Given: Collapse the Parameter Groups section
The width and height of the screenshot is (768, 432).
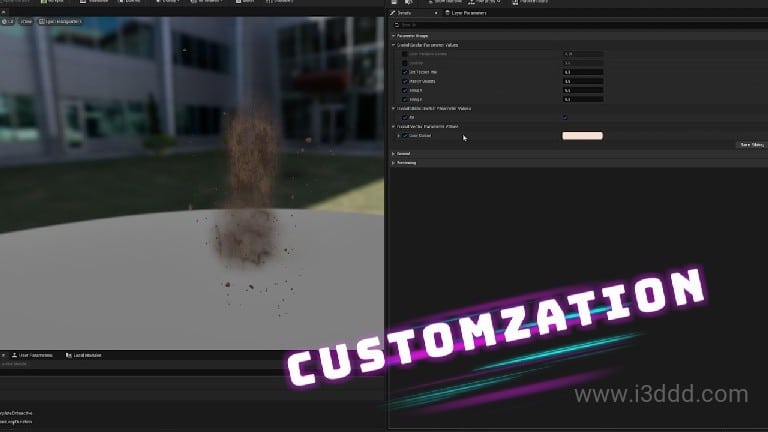Looking at the screenshot, I should [393, 36].
